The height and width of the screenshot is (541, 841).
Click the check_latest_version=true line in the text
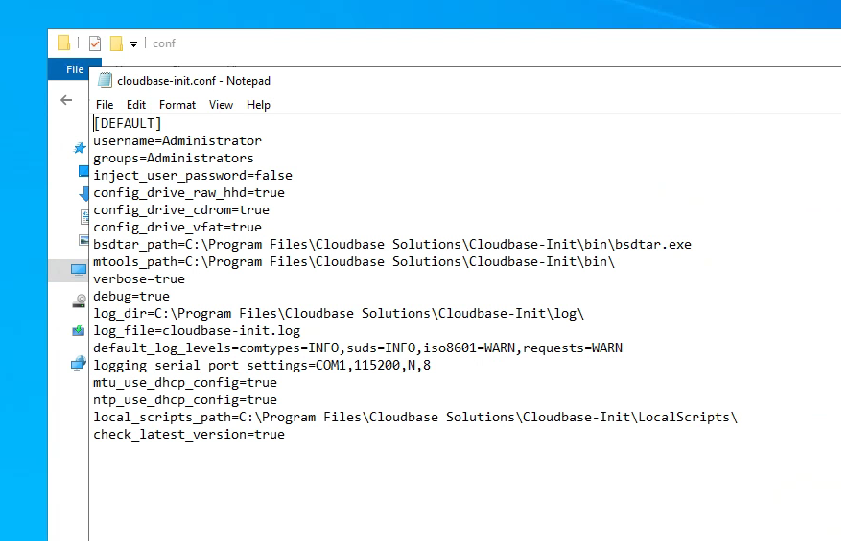point(188,435)
